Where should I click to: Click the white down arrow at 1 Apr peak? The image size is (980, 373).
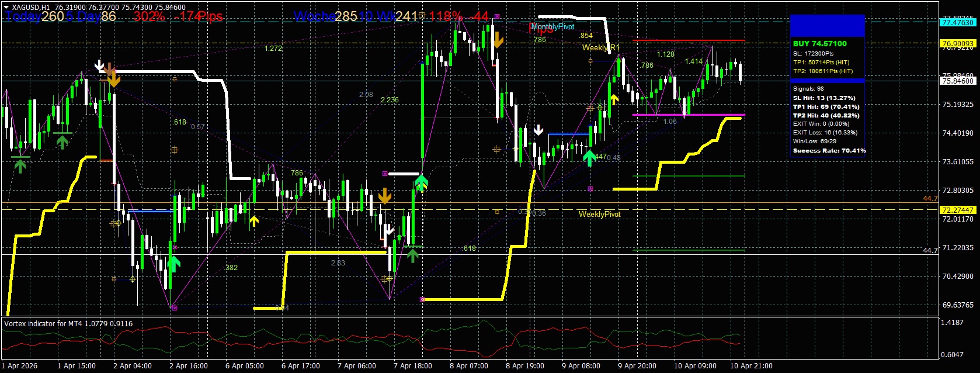pos(100,65)
